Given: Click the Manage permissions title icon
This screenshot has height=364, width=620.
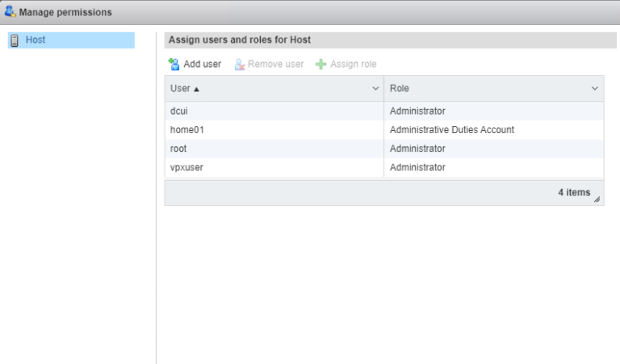Looking at the screenshot, I should click(10, 12).
